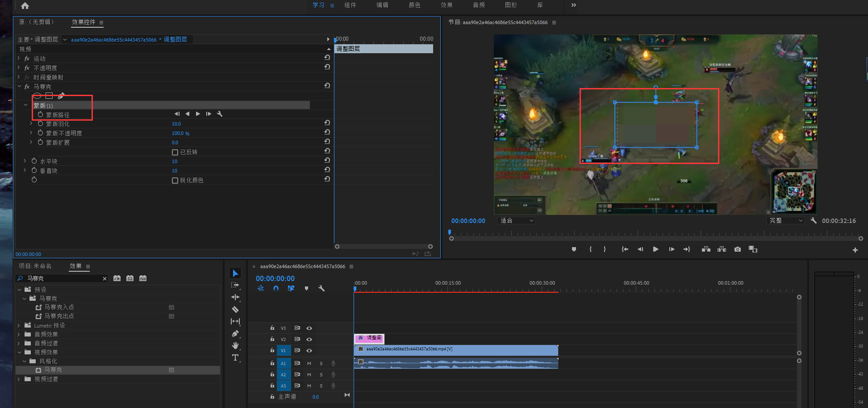This screenshot has width=868, height=408.
Task: Toggle V1 track output eye
Action: tap(309, 350)
